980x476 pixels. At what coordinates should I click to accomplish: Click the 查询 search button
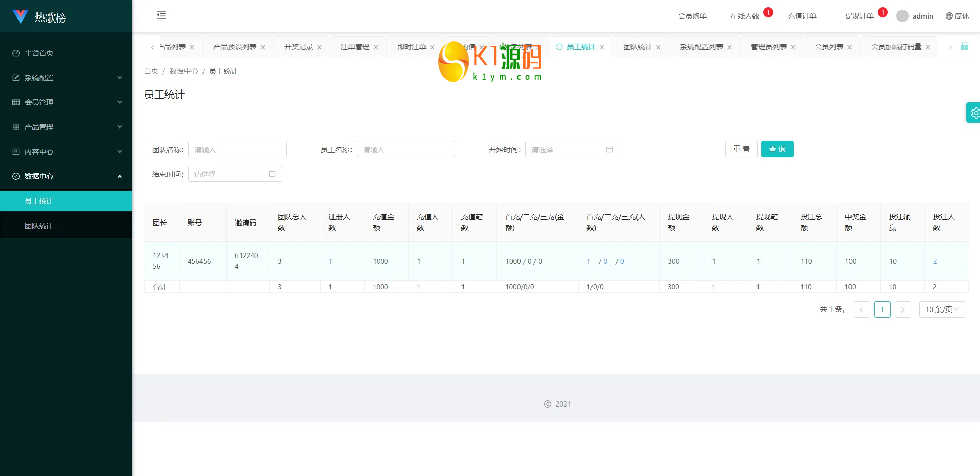click(x=777, y=149)
